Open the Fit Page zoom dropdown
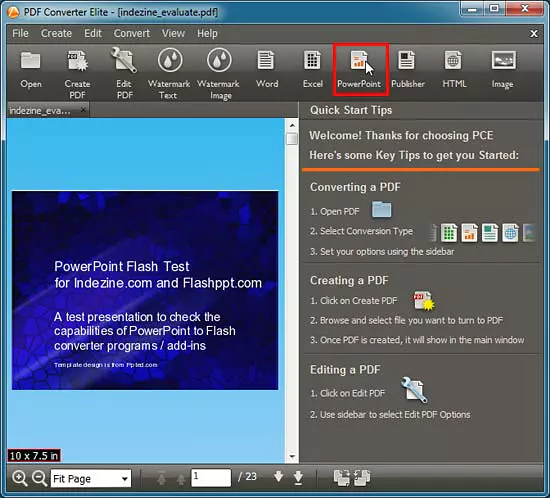The image size is (550, 498). (91, 478)
